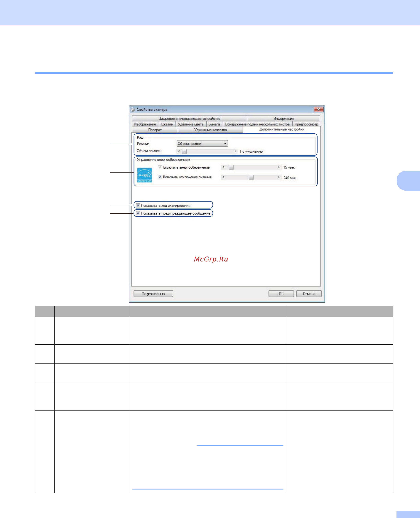The width and height of the screenshot is (420, 518).
Task: Click the 'По умолчанию' reset button
Action: tap(153, 294)
